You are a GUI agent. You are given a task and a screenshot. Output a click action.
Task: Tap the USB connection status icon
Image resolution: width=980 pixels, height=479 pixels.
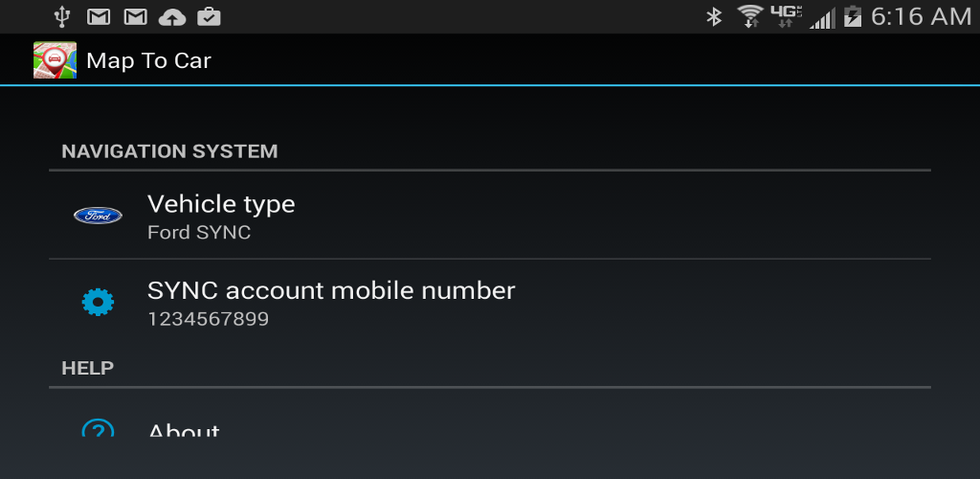(x=61, y=17)
